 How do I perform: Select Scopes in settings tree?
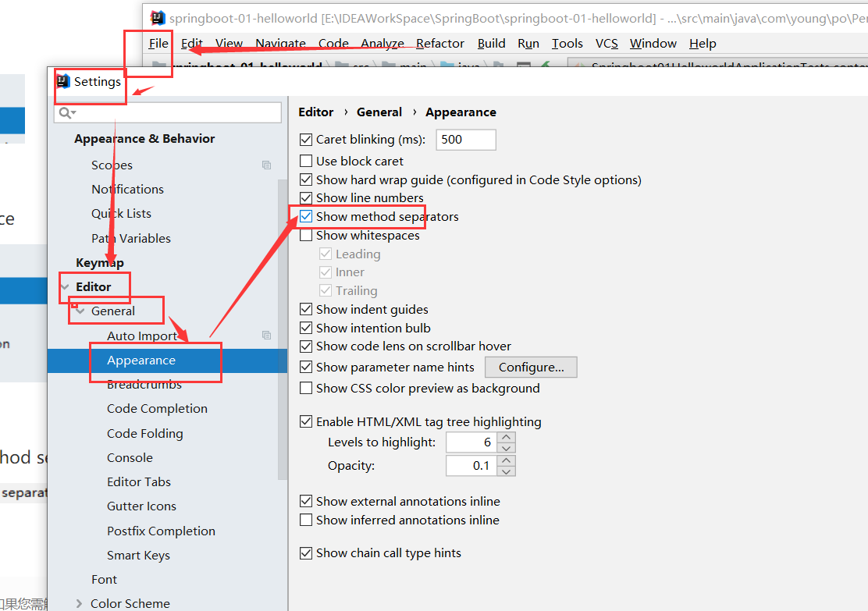point(112,165)
